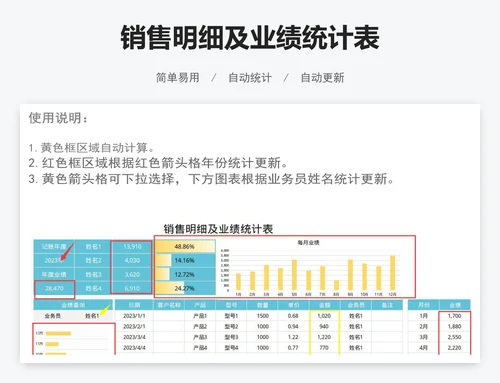
Task: Click the 每月业绩 chart title
Action: 308,243
